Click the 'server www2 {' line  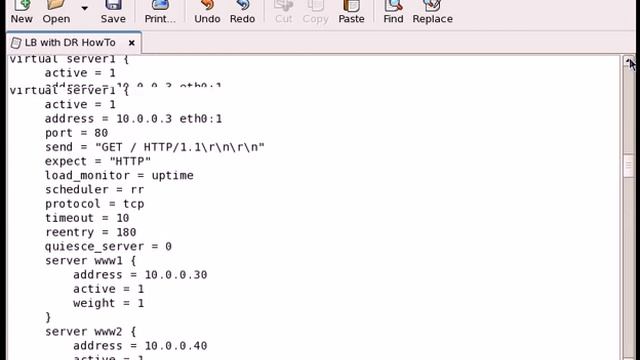pyautogui.click(x=91, y=332)
